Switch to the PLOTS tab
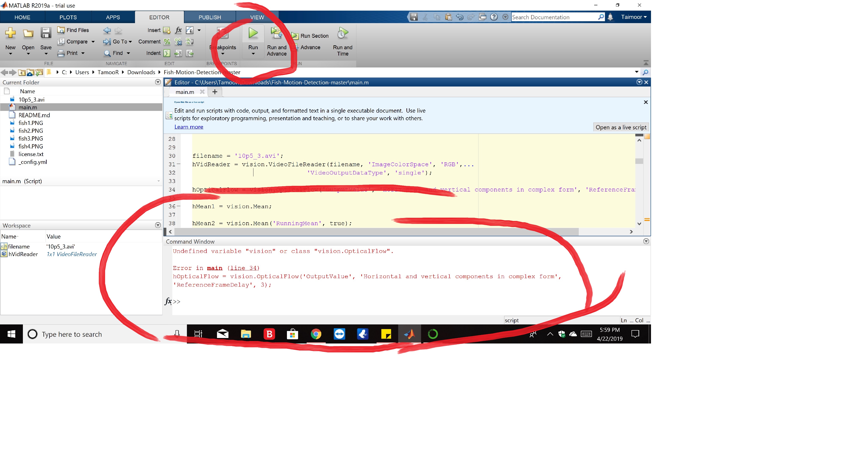The image size is (868, 458). [68, 17]
